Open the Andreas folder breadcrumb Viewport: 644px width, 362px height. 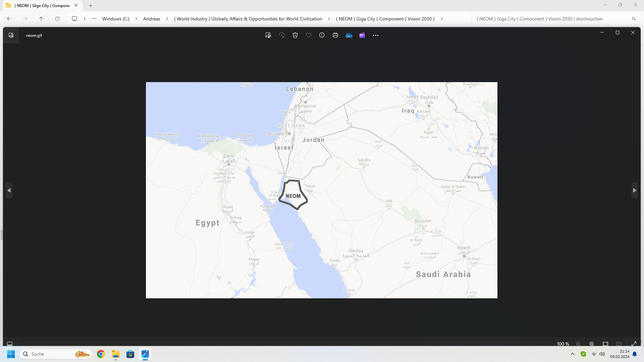[152, 19]
